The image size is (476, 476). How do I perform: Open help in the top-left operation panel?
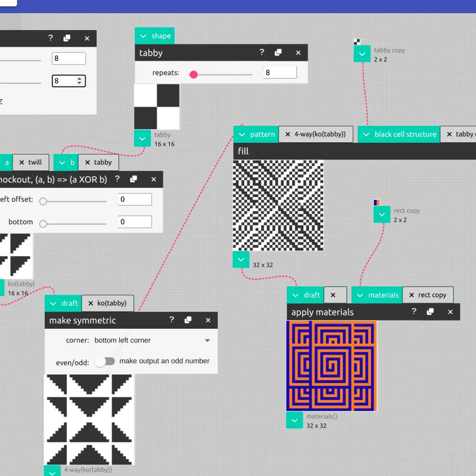click(51, 38)
